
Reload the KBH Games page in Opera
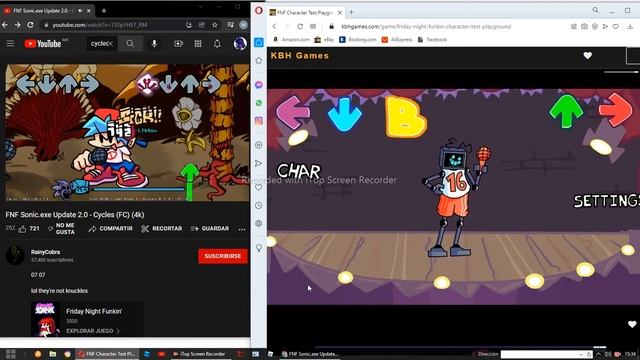tap(300, 27)
